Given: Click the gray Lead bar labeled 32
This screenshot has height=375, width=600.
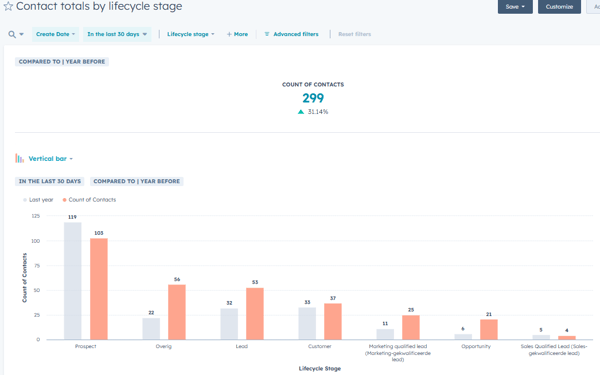Looking at the screenshot, I should pos(229,324).
